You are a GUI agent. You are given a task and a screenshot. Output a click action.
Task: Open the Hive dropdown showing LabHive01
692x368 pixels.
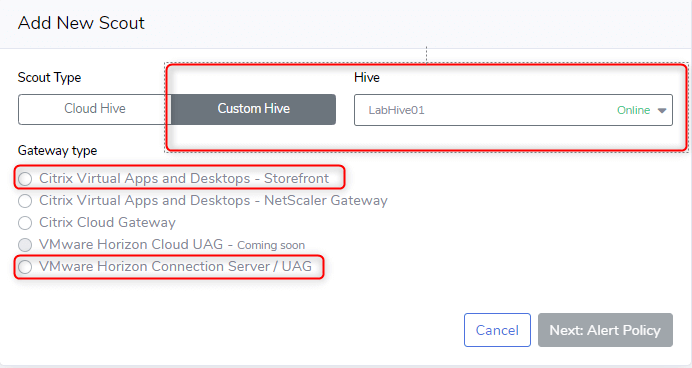513,110
